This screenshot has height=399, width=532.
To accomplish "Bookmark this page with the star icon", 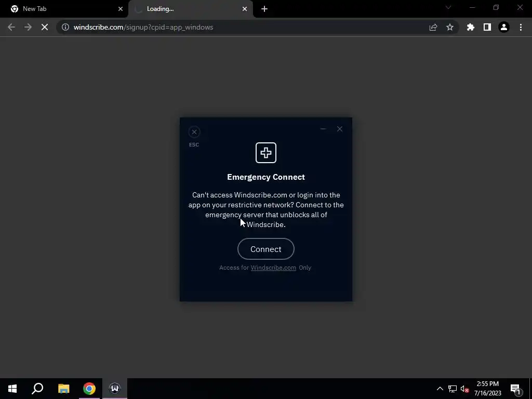I will click(x=450, y=27).
